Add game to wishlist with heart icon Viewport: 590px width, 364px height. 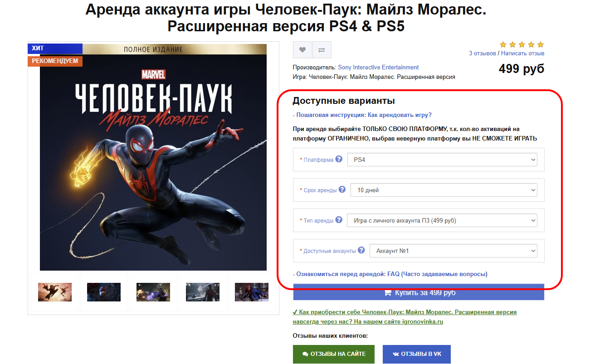[x=302, y=50]
